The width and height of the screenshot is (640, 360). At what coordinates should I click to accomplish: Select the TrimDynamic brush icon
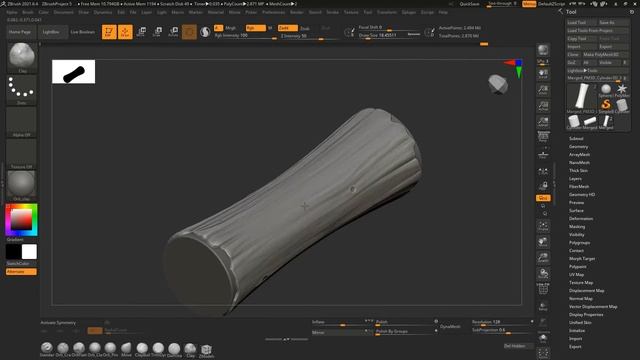click(x=158, y=349)
